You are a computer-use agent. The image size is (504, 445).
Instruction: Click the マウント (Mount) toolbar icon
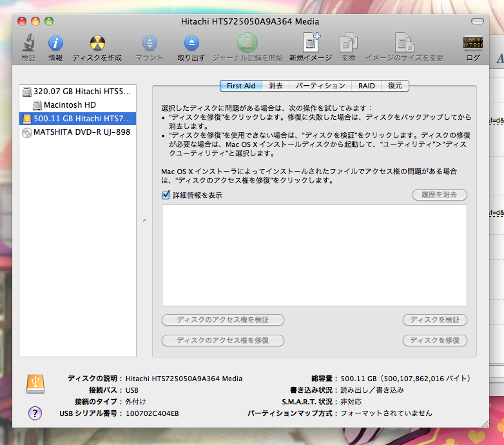(150, 44)
